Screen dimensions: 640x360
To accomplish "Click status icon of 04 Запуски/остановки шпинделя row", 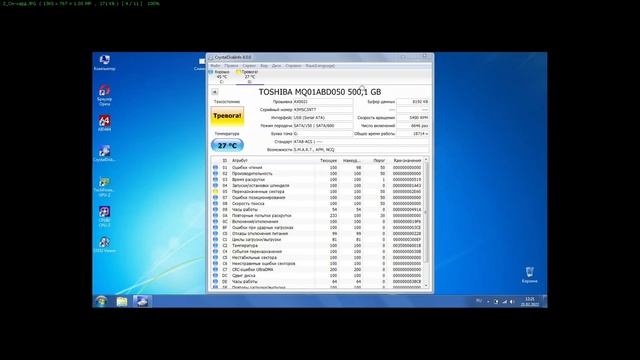I will coord(216,185).
